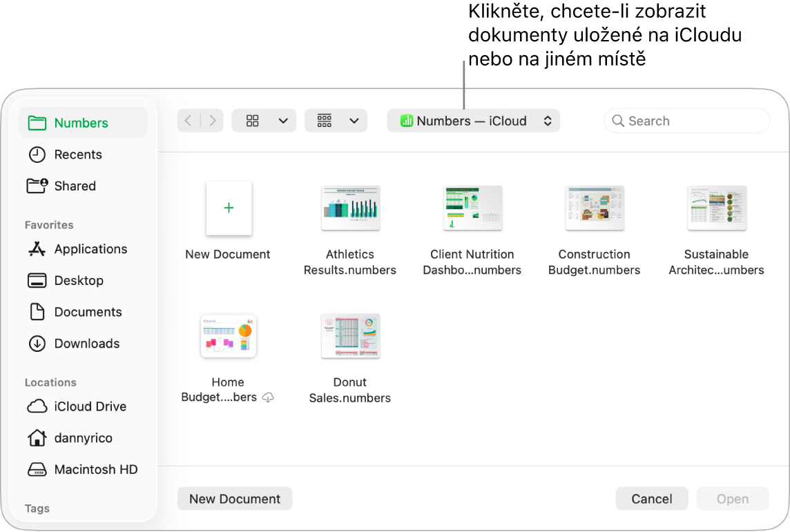The image size is (790, 532).
Task: Click the New Document plus tile
Action: pos(228,208)
